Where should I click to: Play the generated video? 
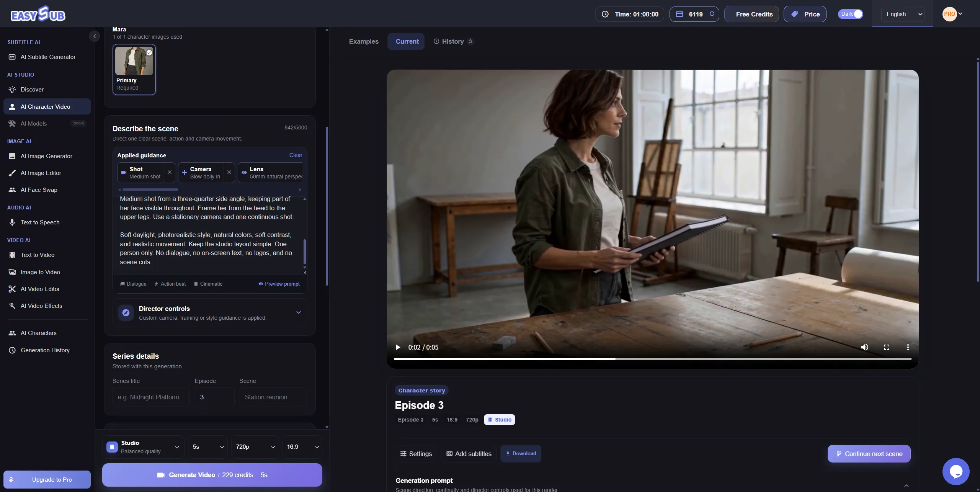pyautogui.click(x=398, y=347)
